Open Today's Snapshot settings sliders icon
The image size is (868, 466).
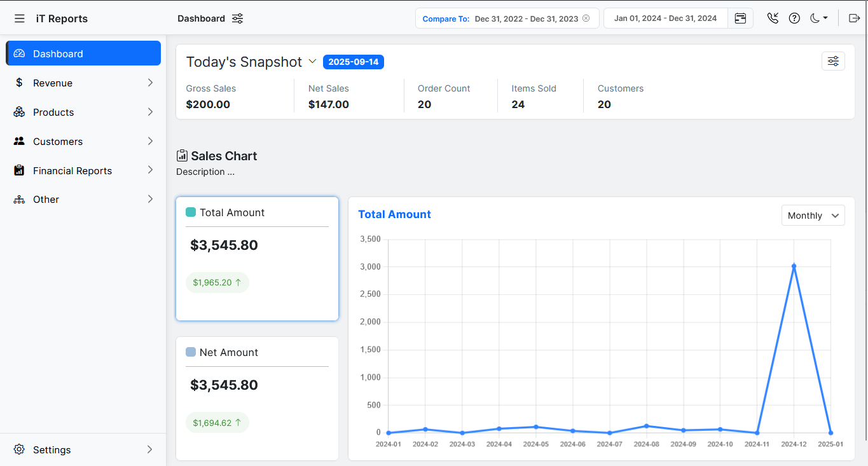pos(833,61)
